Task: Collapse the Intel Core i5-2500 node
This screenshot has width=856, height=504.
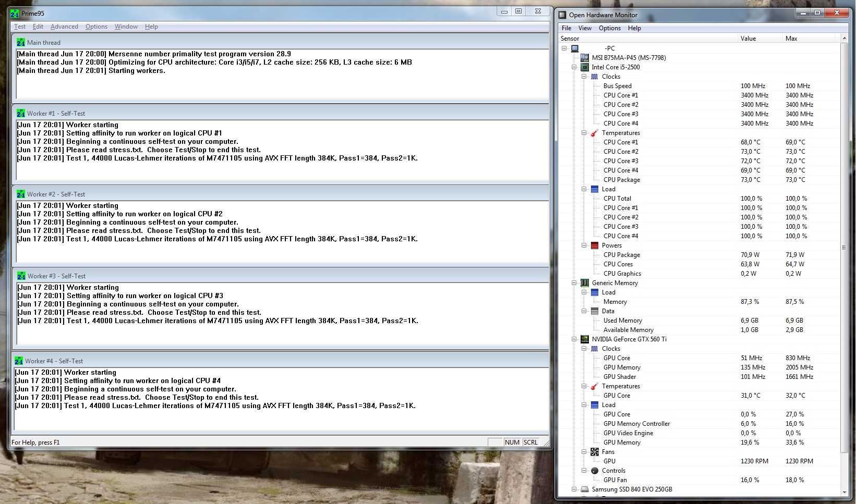Action: [574, 67]
